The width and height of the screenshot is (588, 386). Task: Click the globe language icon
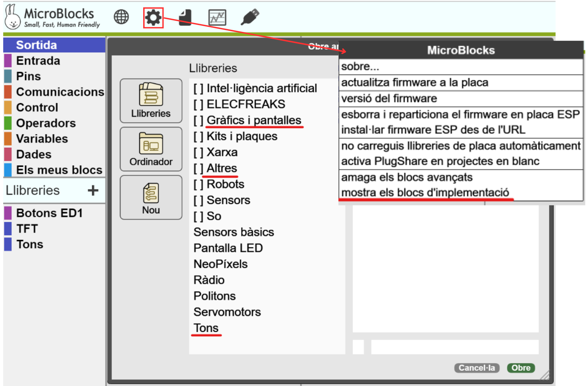point(121,17)
